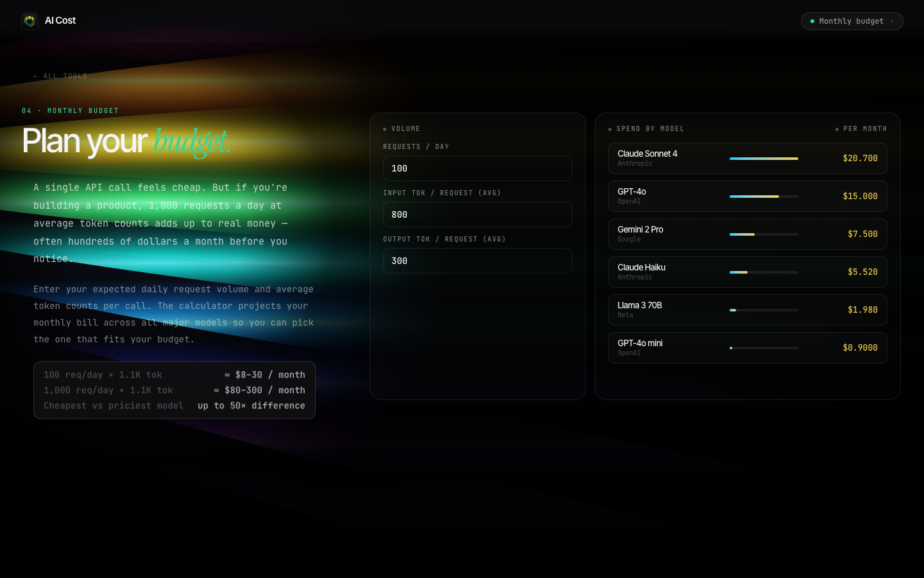
Task: Click the $20.700 Claude Sonnet 4 cost
Action: (860, 158)
